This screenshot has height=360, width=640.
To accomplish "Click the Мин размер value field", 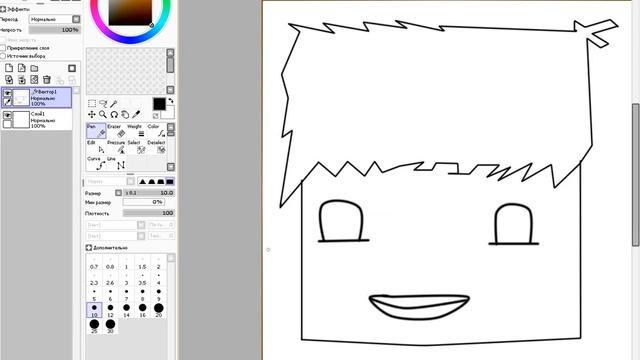I will pos(144,202).
